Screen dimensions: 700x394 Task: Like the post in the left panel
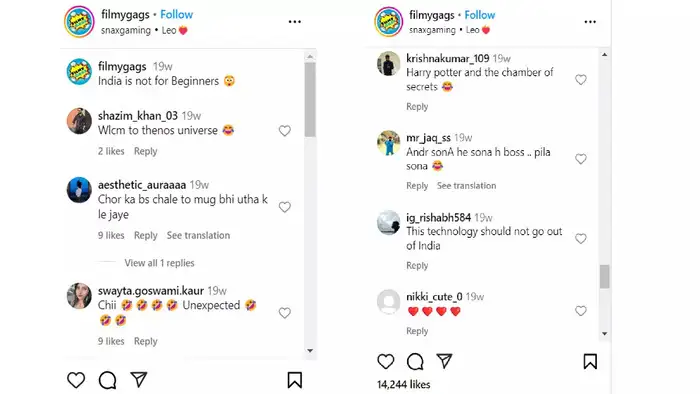[76, 380]
